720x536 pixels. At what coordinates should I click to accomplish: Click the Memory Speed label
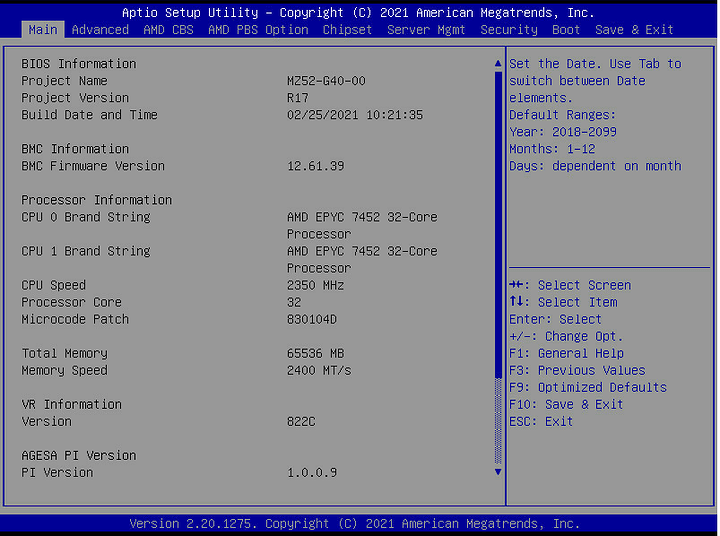coord(64,370)
